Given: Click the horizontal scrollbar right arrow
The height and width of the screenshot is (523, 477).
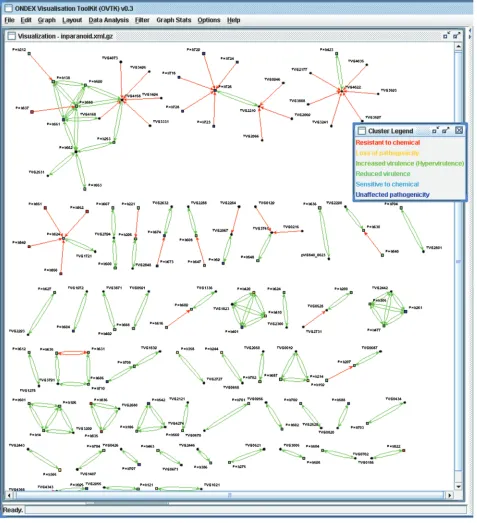Looking at the screenshot, I should 450,495.
